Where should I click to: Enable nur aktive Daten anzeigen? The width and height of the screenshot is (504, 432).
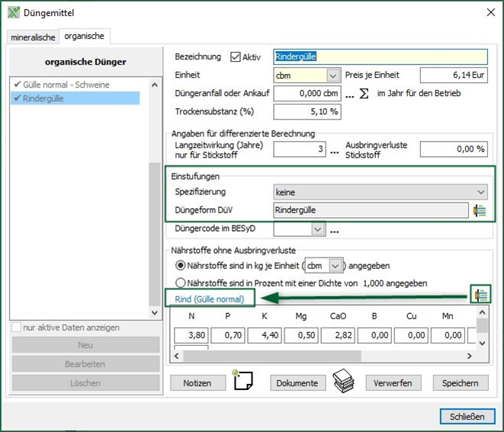16,328
